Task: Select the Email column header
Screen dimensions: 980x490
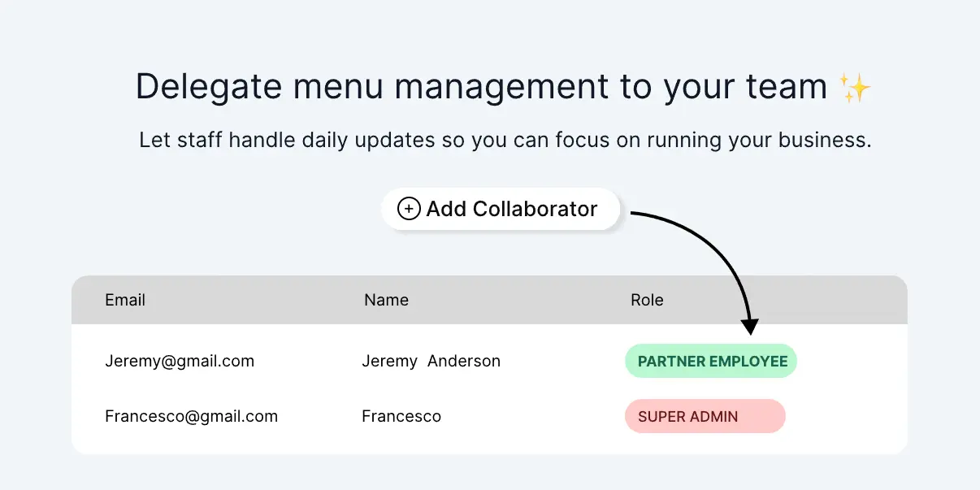Action: pos(124,300)
